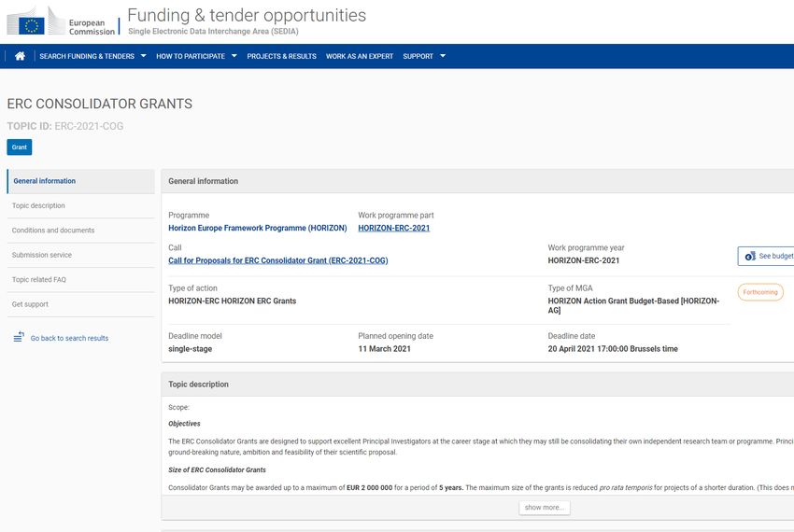Click the Single Electronic Data Interchange Area subtitle
This screenshot has height=532, width=794.
click(213, 32)
